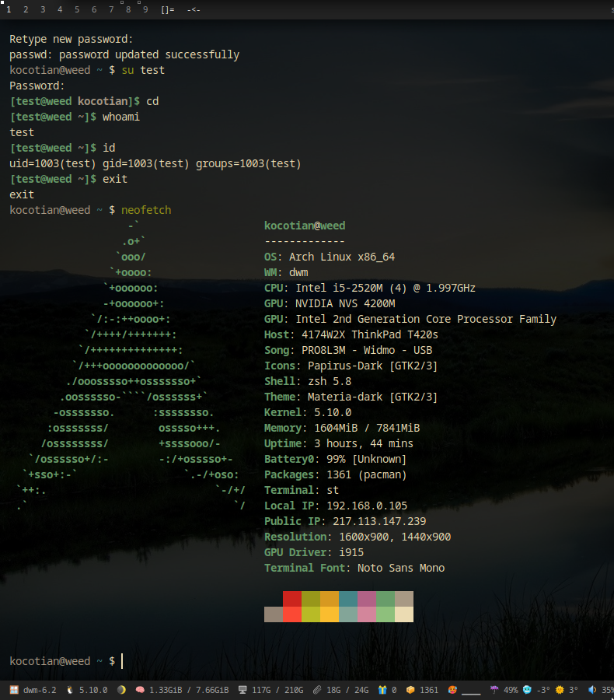Select dwm workspace tag 5
Viewport: 614px width, 700px height.
[x=77, y=9]
